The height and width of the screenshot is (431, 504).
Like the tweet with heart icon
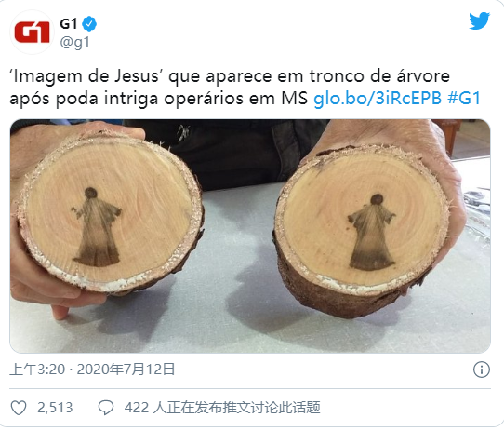point(19,408)
